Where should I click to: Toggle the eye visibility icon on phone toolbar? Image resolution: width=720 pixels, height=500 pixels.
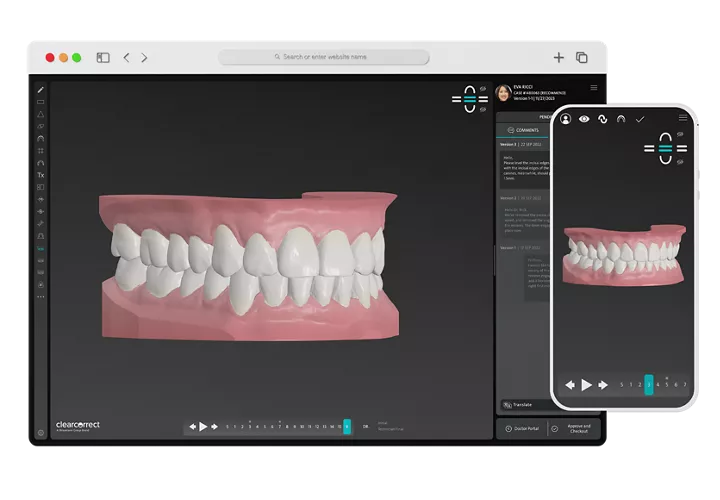584,119
